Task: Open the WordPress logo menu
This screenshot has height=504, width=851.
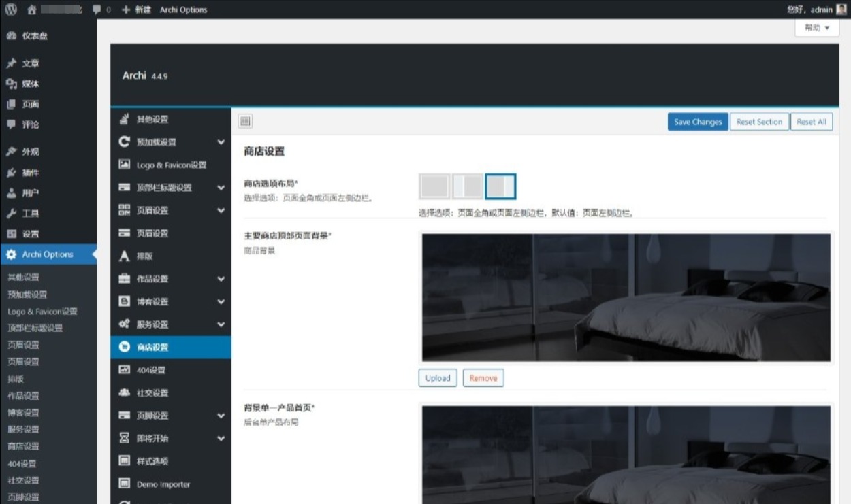Action: point(11,10)
